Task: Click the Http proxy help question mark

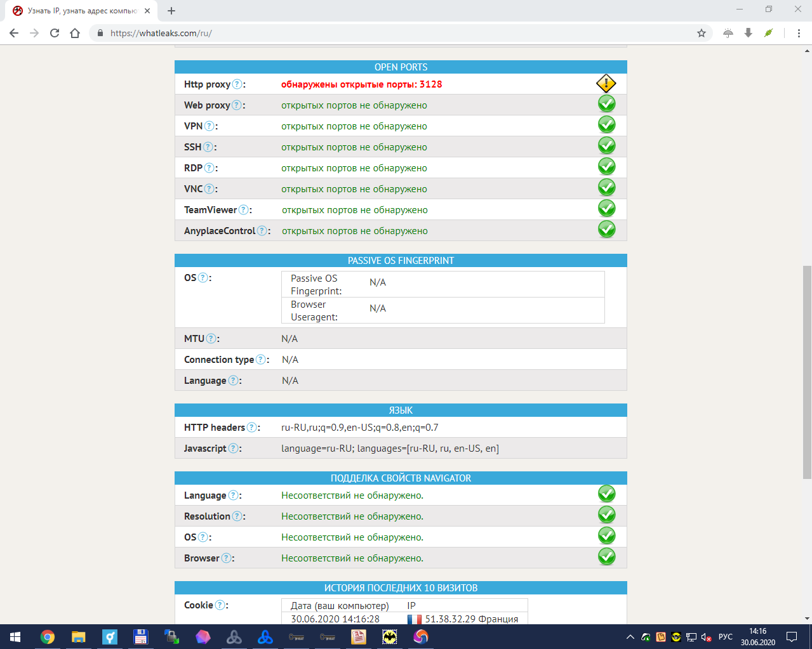Action: point(237,84)
